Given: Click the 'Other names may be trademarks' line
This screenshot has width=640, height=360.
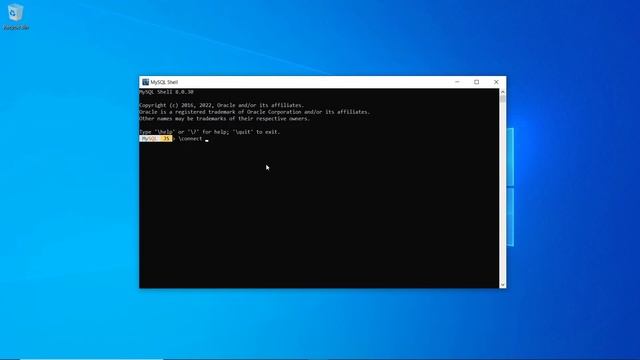Looking at the screenshot, I should click(225, 119).
